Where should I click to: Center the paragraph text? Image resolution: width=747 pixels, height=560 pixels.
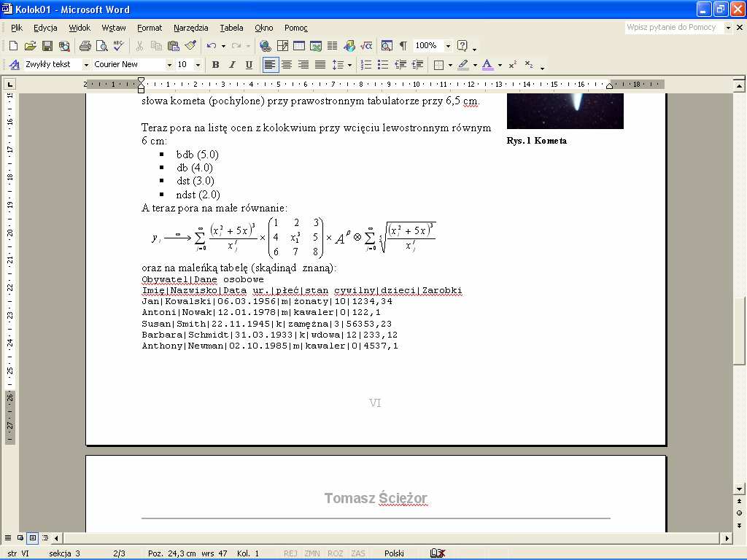[x=286, y=64]
